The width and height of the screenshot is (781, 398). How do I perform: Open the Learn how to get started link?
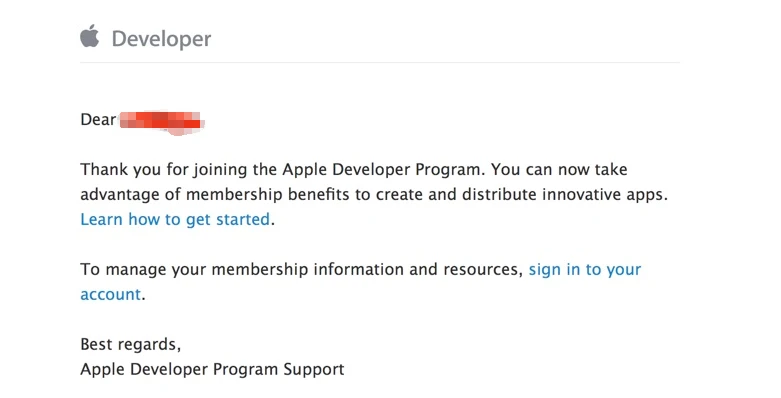click(x=175, y=219)
